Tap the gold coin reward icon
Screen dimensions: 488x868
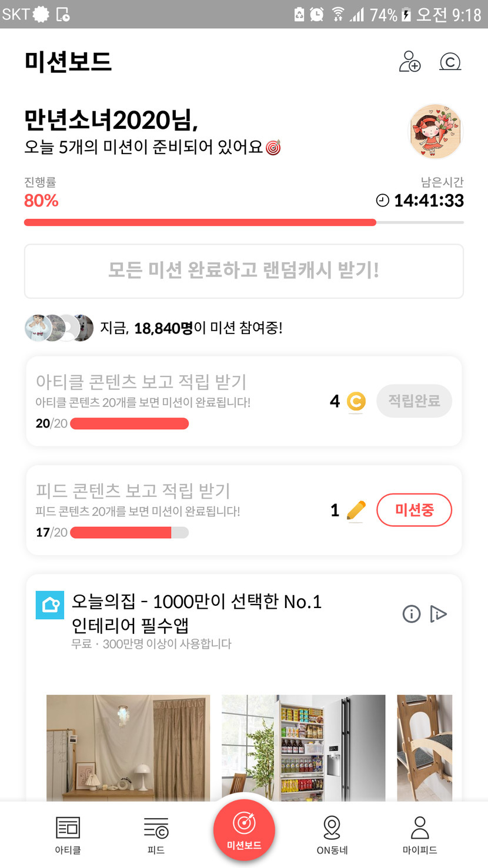click(x=356, y=402)
